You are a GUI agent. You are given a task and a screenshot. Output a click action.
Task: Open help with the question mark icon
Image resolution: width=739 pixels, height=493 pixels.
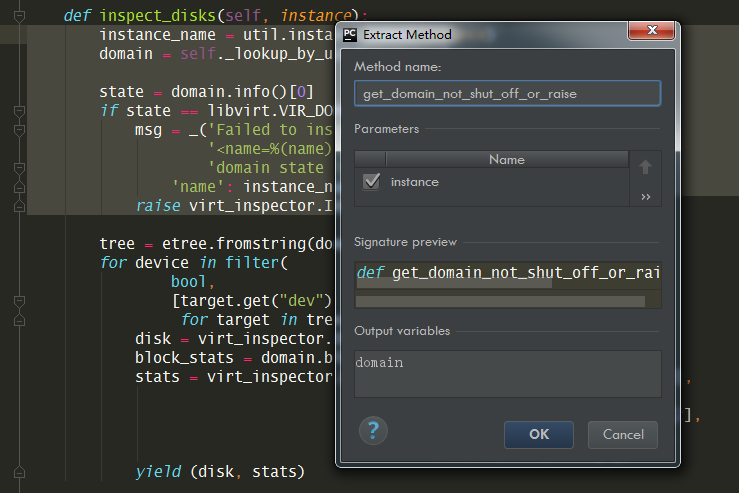click(x=372, y=431)
